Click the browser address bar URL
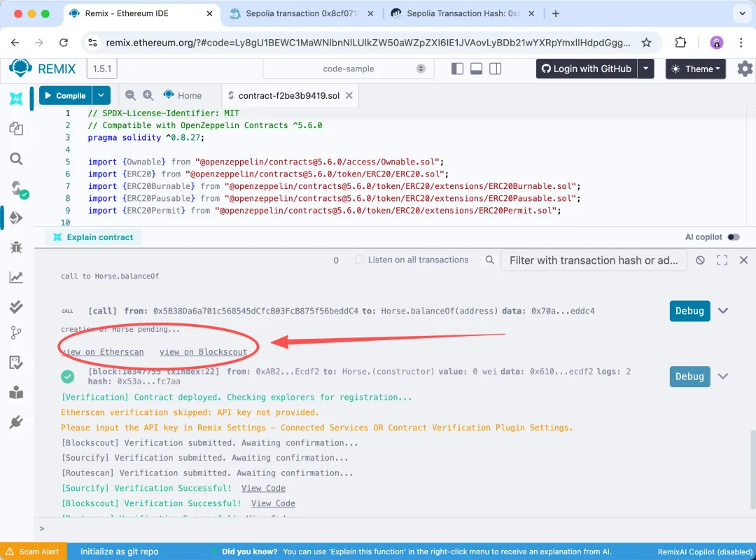Image resolution: width=756 pixels, height=560 pixels. tap(368, 43)
